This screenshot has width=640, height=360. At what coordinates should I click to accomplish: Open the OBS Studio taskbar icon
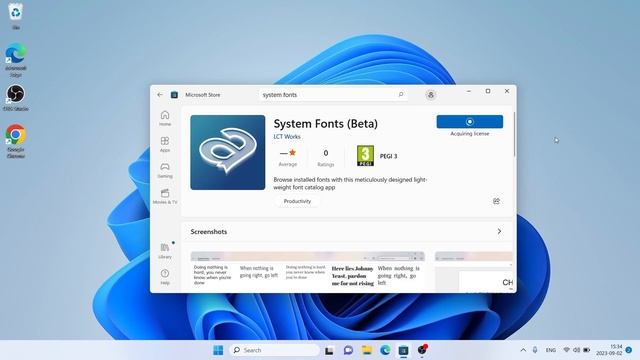[422, 350]
